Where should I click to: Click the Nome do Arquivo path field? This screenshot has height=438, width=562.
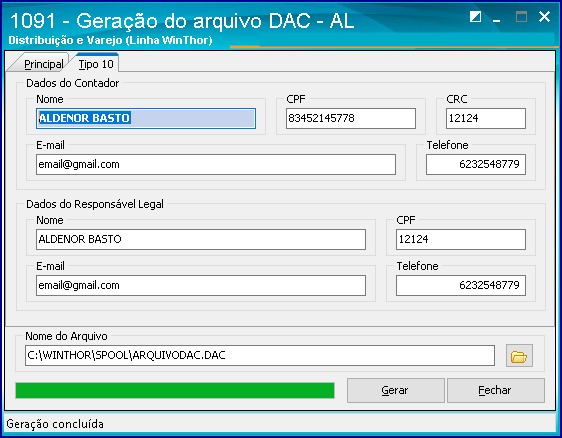(260, 356)
